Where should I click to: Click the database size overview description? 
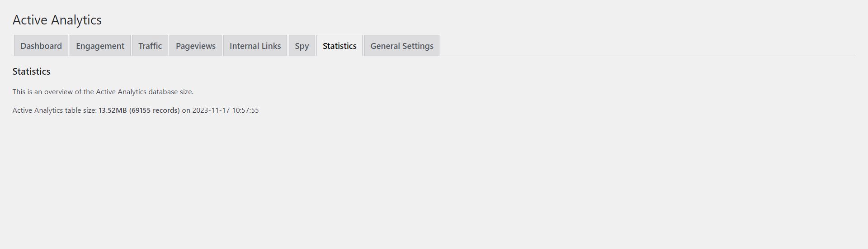pyautogui.click(x=103, y=92)
